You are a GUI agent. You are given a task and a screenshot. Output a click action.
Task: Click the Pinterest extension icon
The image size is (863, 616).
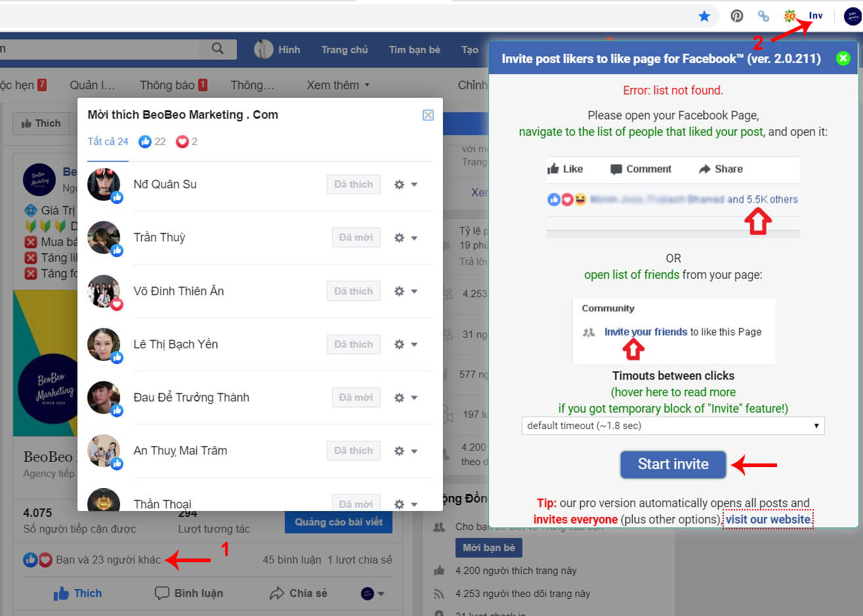736,16
